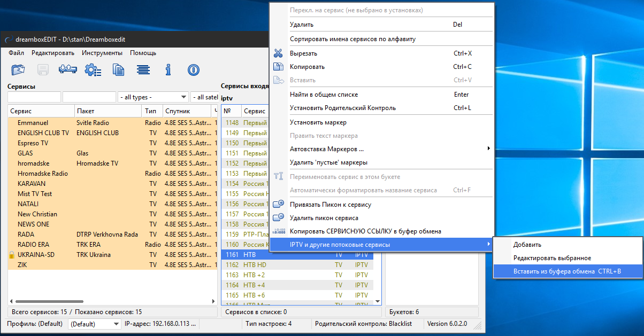Click picon remove icon beside Удалить пикон
The width and height of the screenshot is (644, 336).
coord(278,217)
